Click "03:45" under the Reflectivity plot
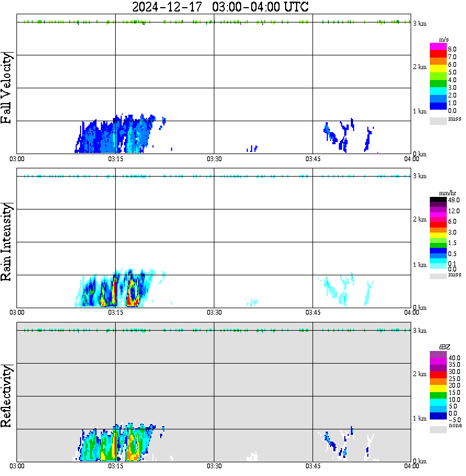This screenshot has width=466, height=476. 313,466
